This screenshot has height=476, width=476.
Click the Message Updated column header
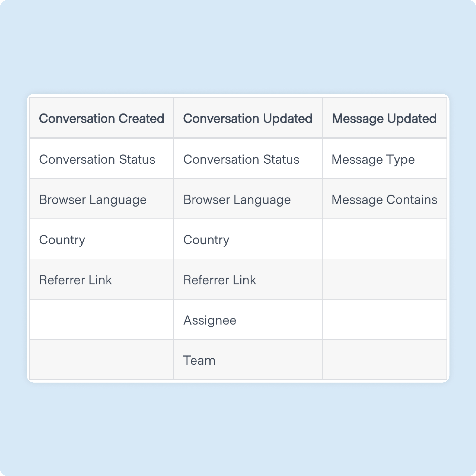pyautogui.click(x=384, y=119)
